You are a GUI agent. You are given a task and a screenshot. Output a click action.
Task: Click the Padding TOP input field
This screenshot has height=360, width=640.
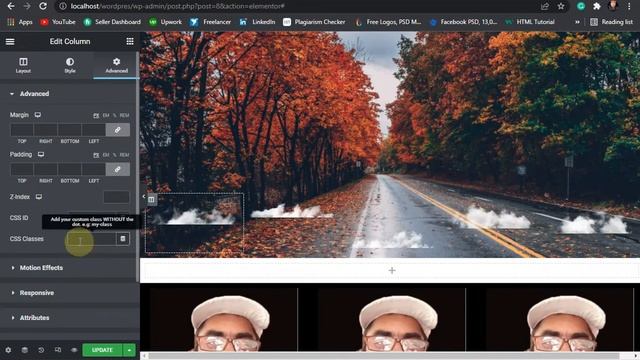tap(22, 169)
